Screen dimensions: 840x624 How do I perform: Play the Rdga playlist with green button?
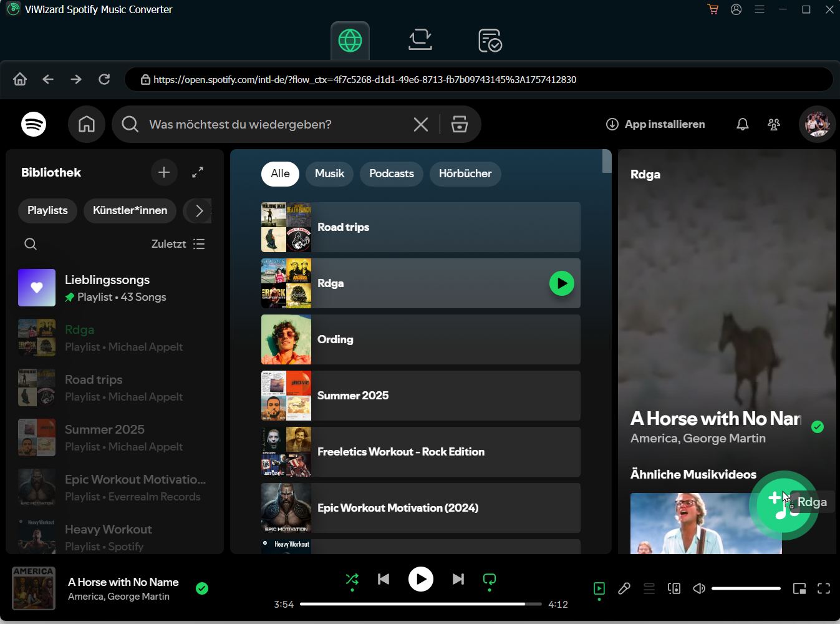click(x=562, y=283)
